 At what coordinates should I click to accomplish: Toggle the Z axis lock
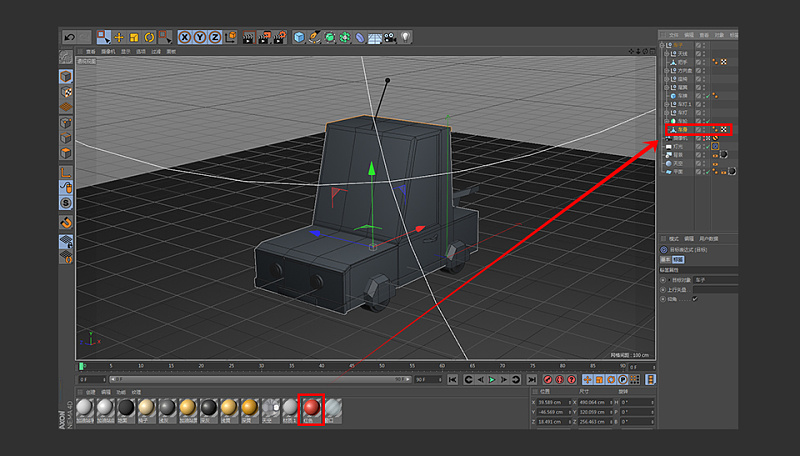(x=215, y=37)
